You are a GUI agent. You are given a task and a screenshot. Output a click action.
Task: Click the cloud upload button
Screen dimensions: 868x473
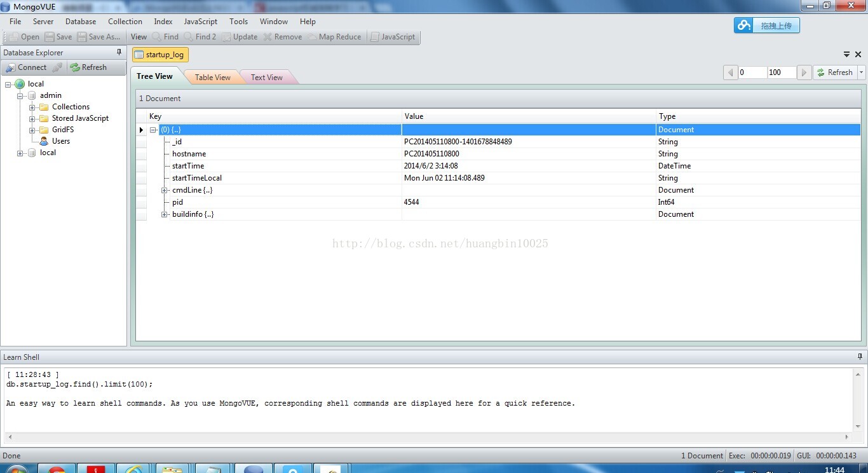tap(767, 25)
